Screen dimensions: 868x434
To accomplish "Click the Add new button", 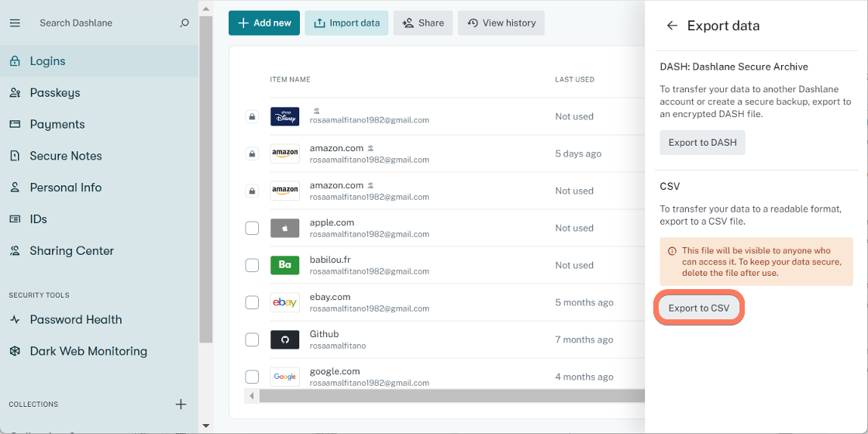I will pyautogui.click(x=264, y=22).
